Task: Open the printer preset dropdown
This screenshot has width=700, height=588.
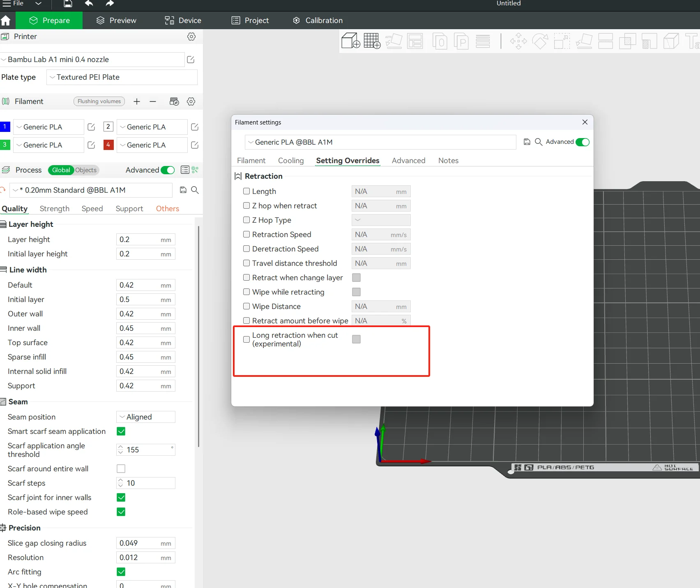Action: (92, 60)
